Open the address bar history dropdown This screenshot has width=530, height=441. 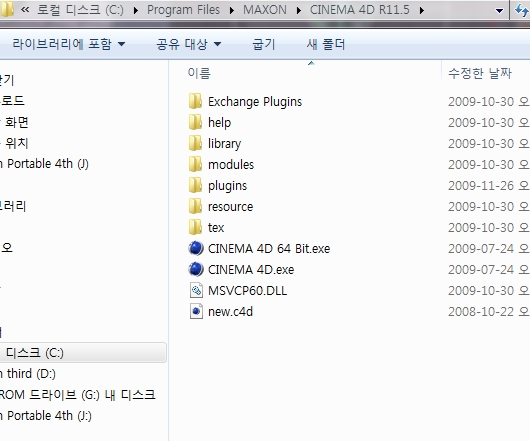[499, 11]
